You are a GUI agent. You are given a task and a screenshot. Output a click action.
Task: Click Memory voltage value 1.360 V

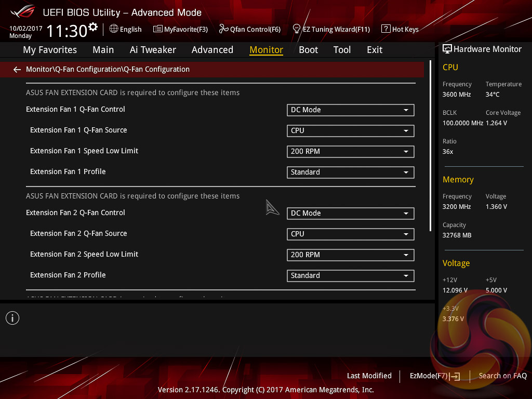(x=496, y=206)
